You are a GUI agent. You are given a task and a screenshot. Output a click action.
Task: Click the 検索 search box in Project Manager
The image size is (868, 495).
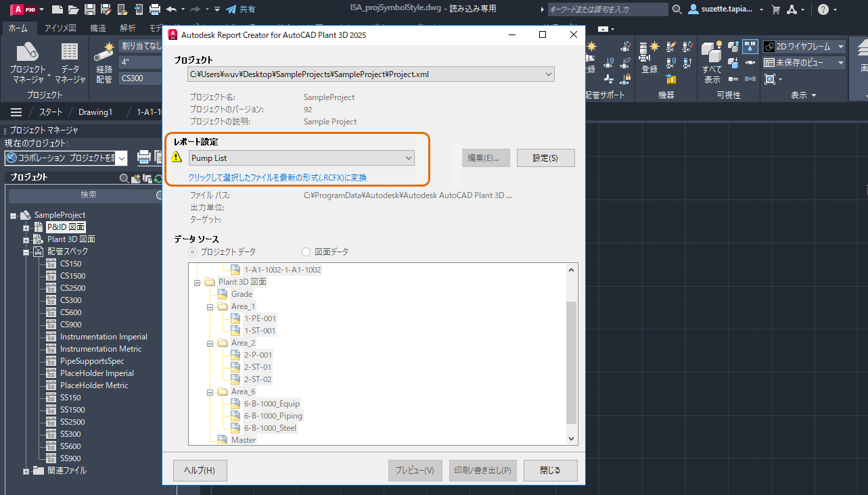[x=84, y=195]
